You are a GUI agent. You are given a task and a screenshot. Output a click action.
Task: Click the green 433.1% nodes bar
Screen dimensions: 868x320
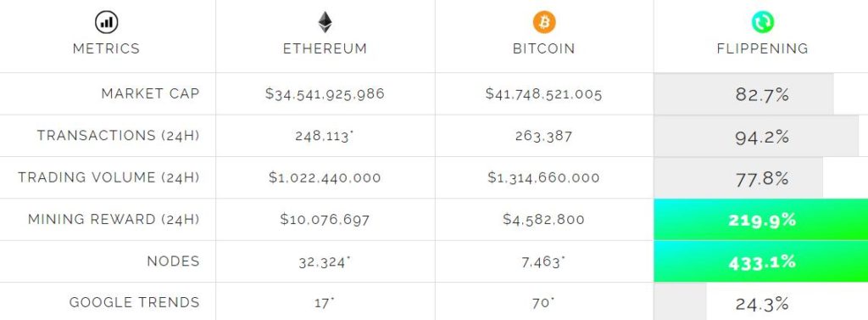761,261
